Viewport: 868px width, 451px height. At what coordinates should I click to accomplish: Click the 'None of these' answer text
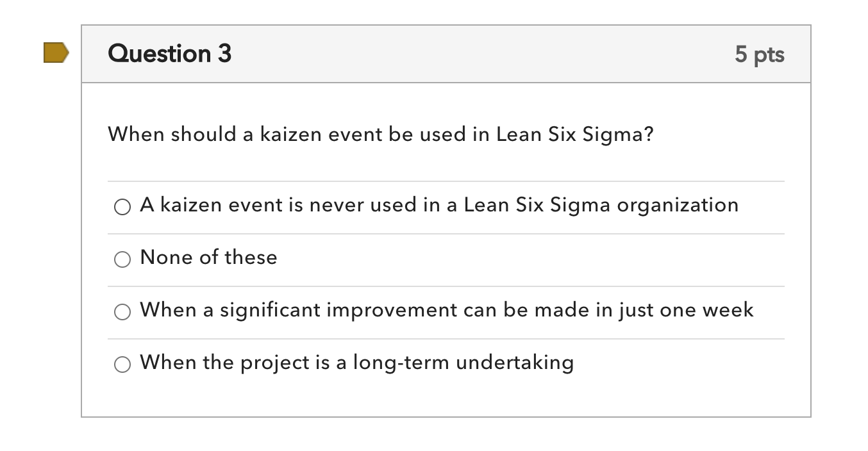click(x=208, y=258)
